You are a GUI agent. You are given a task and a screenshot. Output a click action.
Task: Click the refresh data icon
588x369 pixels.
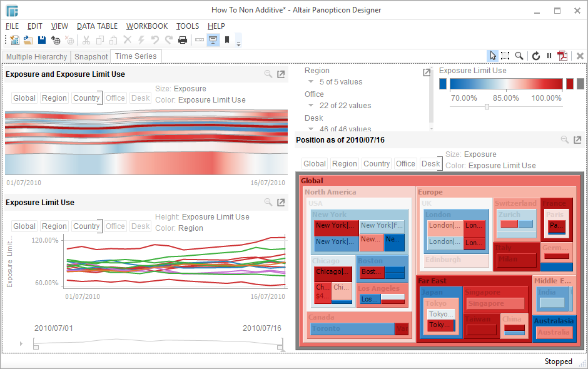pyautogui.click(x=536, y=56)
